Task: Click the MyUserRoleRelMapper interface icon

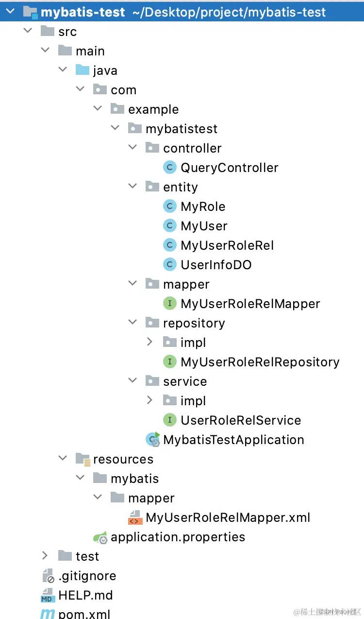Action: tap(169, 304)
